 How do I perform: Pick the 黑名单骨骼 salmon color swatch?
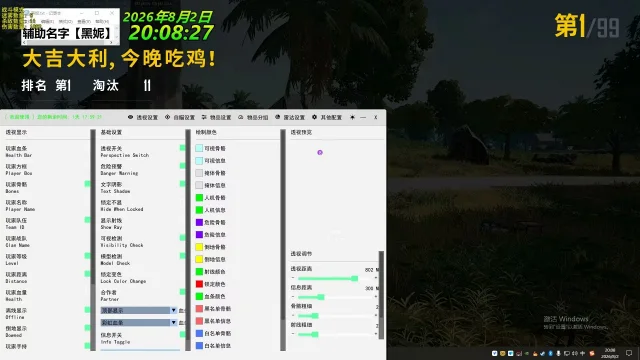point(199,309)
